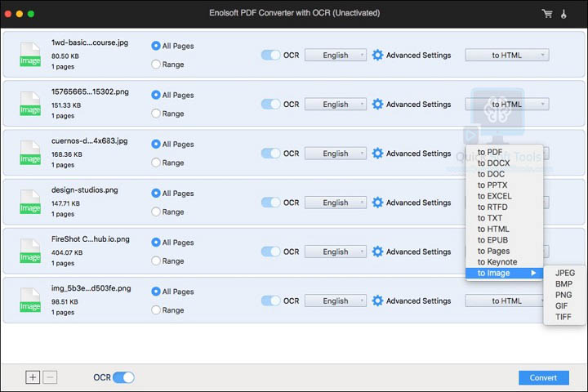
Task: Click the Image file icon for cuernos-d...4x683.jpg
Action: click(x=30, y=153)
